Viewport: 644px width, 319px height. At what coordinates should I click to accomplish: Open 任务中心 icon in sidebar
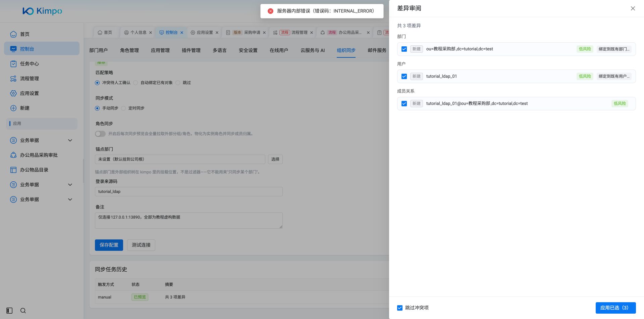tap(13, 64)
